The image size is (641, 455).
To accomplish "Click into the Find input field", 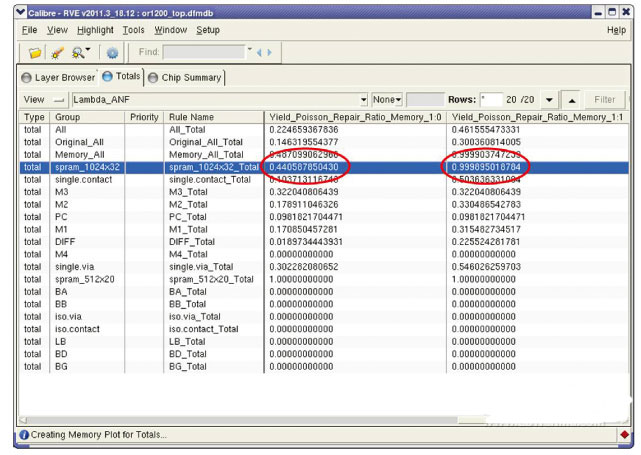I will click(204, 52).
